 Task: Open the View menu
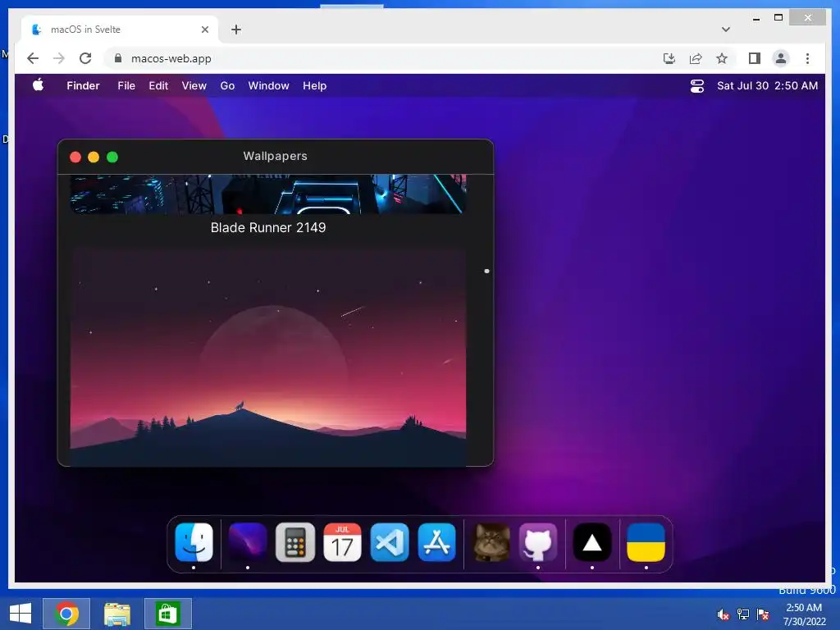(194, 85)
